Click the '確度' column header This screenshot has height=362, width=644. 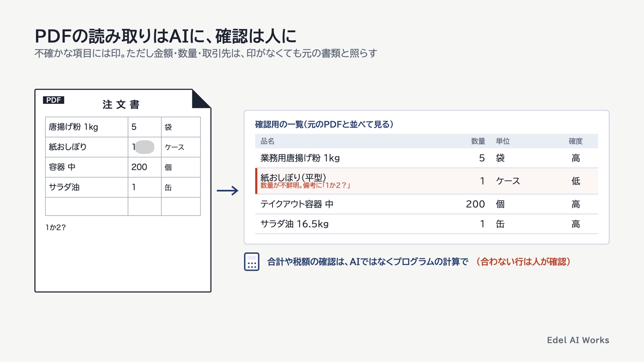pyautogui.click(x=576, y=141)
